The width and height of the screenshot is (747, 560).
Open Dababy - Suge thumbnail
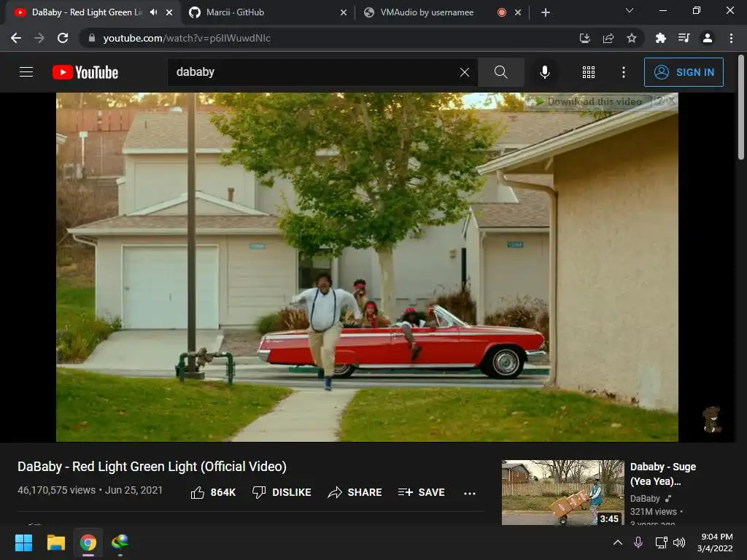click(562, 492)
